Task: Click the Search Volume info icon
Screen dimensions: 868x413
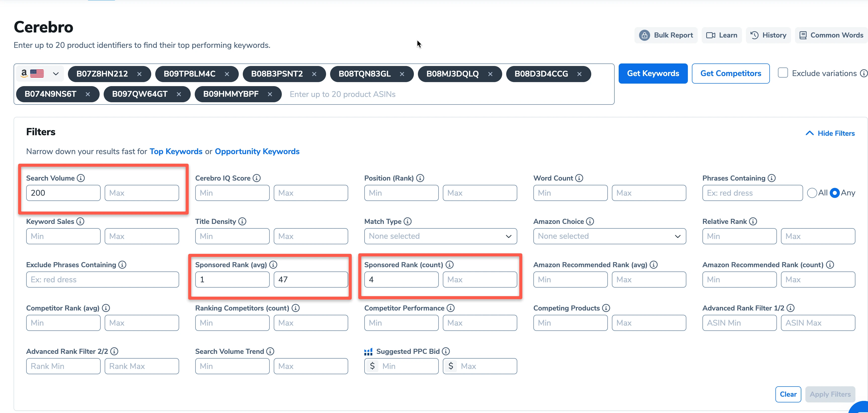Action: 81,178
